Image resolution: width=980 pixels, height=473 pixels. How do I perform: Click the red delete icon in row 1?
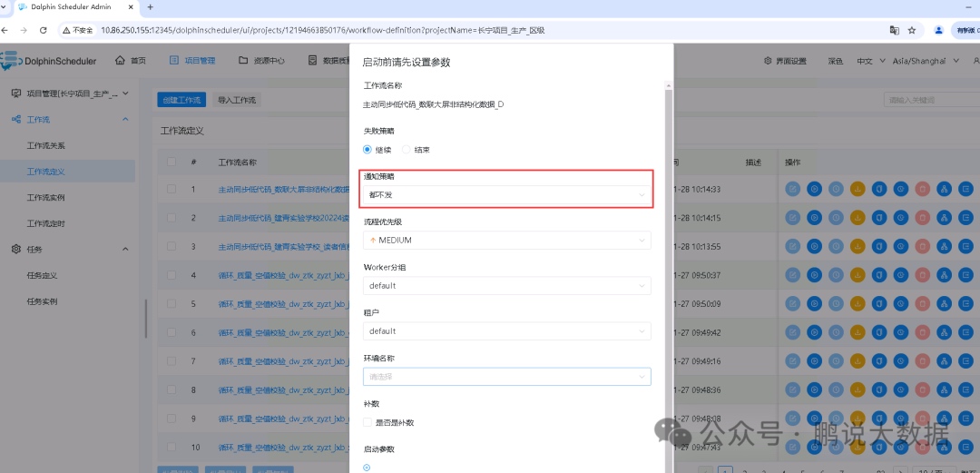[923, 188]
